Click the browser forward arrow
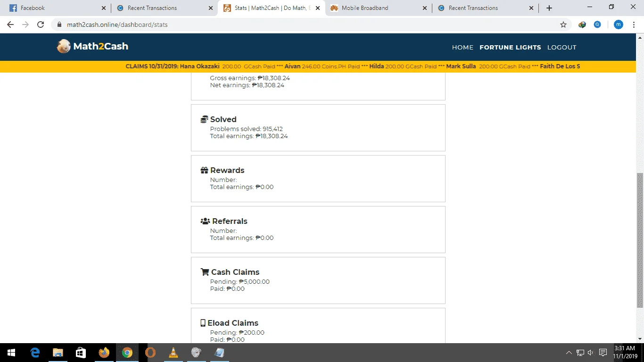 pyautogui.click(x=25, y=25)
